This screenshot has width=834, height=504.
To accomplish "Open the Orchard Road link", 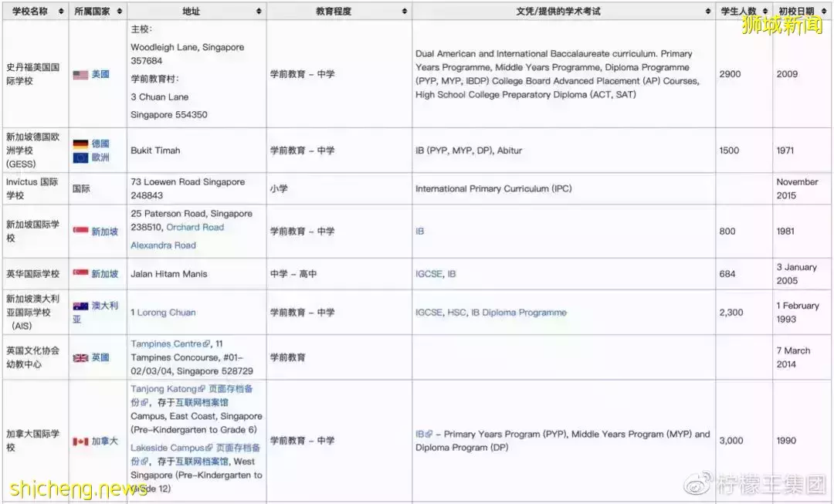I will (195, 227).
